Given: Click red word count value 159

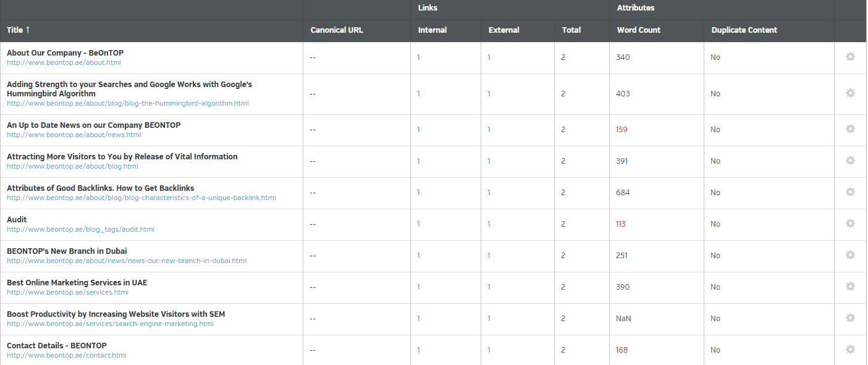Looking at the screenshot, I should coord(622,129).
